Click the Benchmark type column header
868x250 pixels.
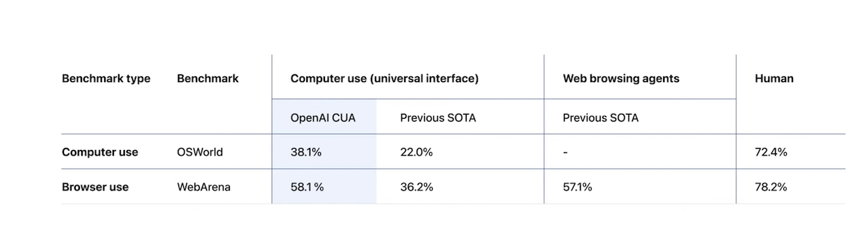(106, 78)
